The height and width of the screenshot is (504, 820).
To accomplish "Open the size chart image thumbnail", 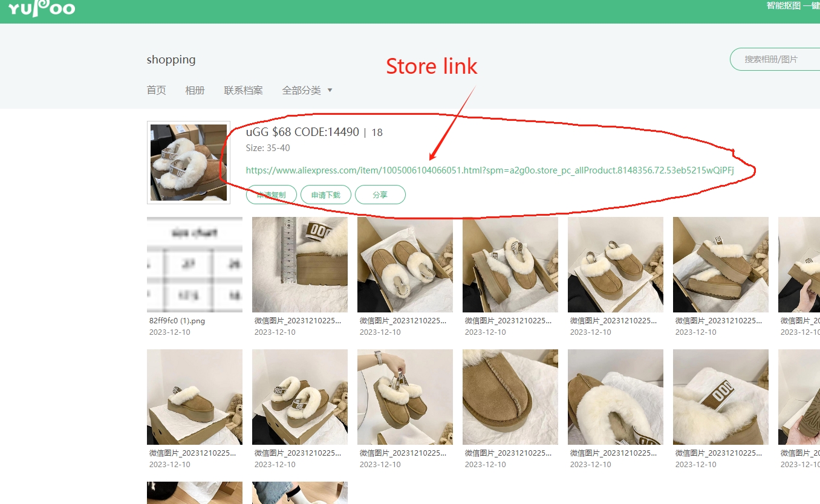I will coord(195,265).
